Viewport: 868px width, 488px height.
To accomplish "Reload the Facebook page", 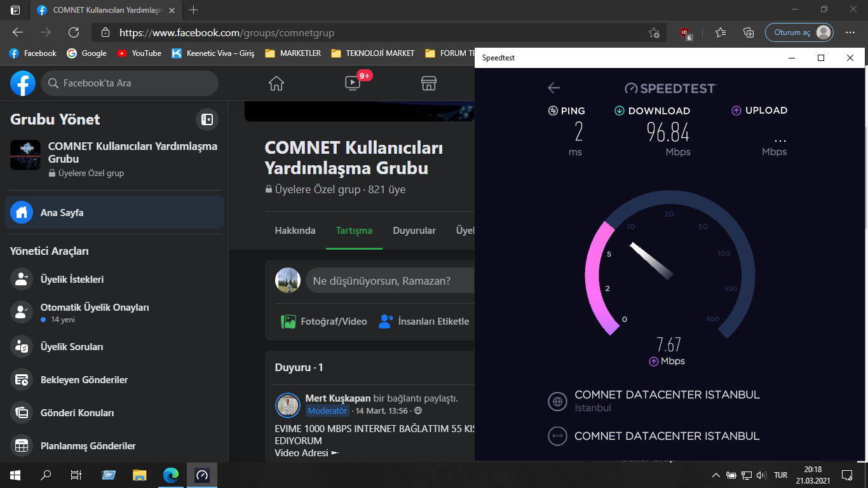I will click(74, 32).
